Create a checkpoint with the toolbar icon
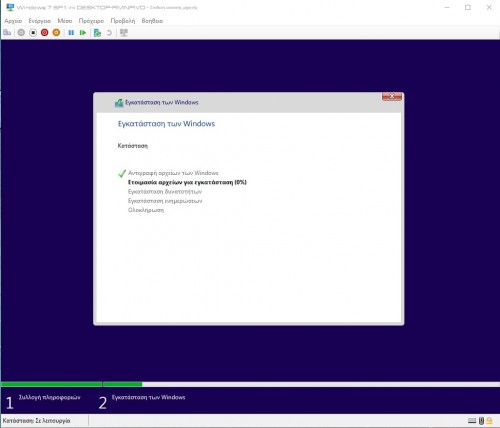Image resolution: width=500 pixels, height=428 pixels. tap(97, 33)
